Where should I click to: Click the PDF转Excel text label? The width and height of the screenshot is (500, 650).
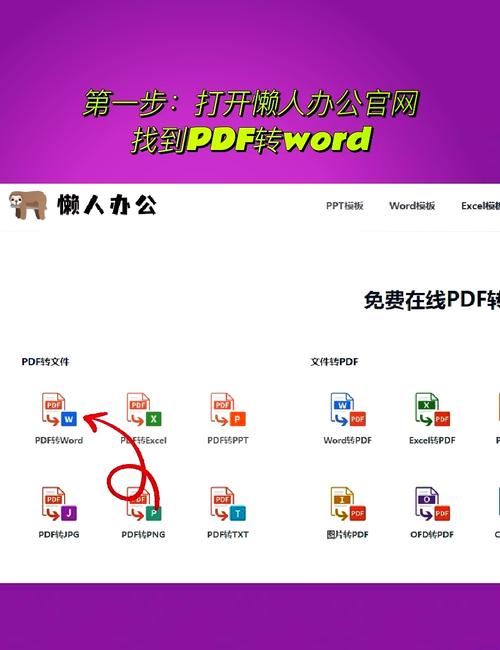pos(143,440)
